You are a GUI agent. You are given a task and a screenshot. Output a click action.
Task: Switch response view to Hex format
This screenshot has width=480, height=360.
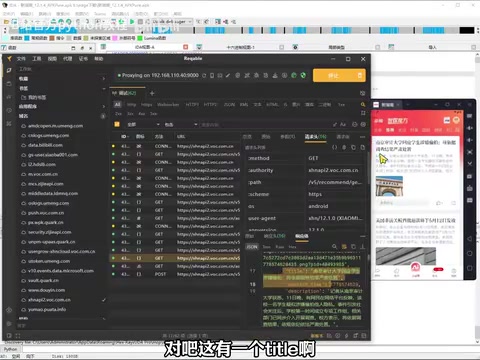[x=292, y=247]
